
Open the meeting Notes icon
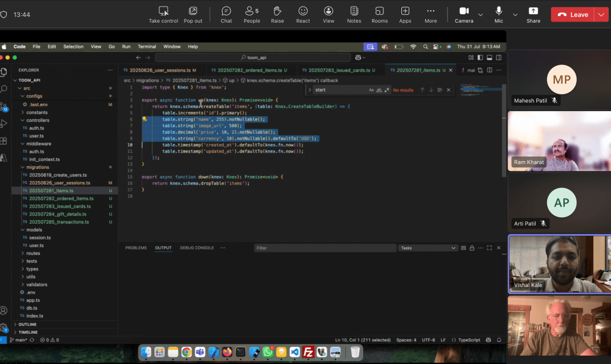[x=354, y=11]
